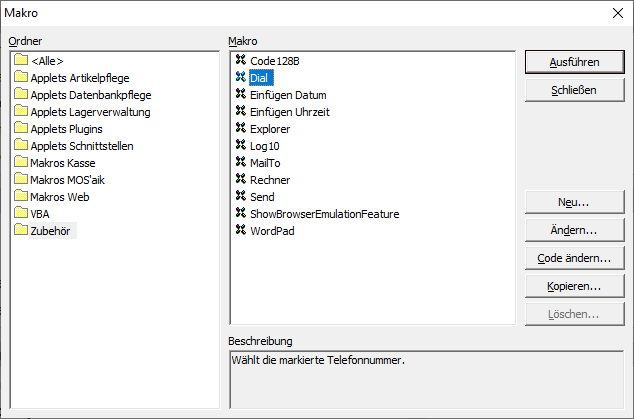The image size is (634, 419).
Task: Click the icon next to WordPad macro
Action: click(240, 231)
